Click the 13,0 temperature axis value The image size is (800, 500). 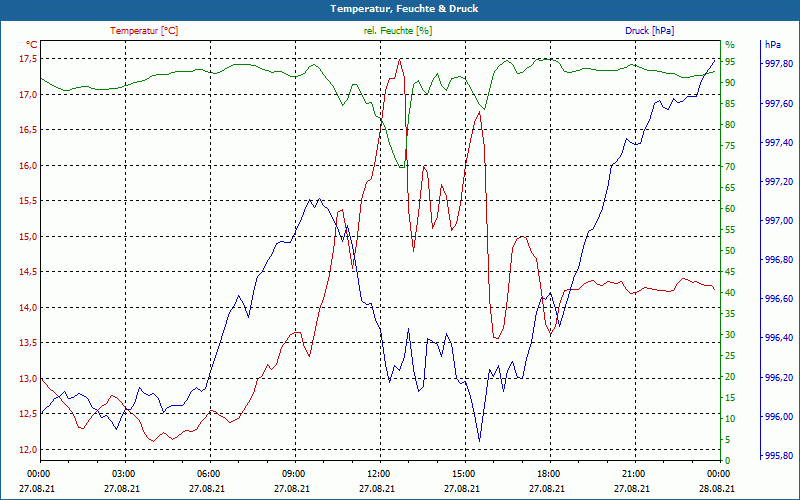pos(28,378)
